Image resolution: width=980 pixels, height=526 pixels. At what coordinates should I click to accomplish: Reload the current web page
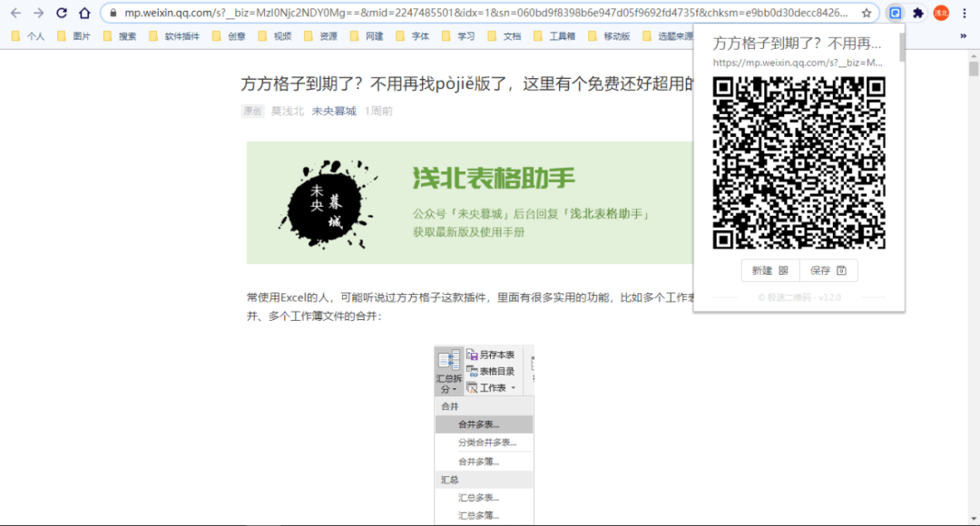[x=62, y=13]
